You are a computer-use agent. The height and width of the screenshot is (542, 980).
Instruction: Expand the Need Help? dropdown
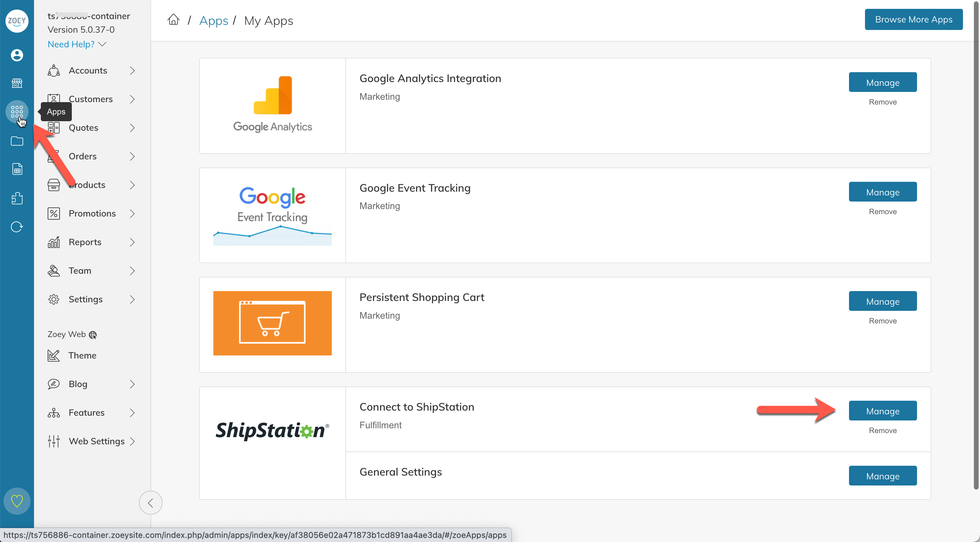pyautogui.click(x=77, y=44)
